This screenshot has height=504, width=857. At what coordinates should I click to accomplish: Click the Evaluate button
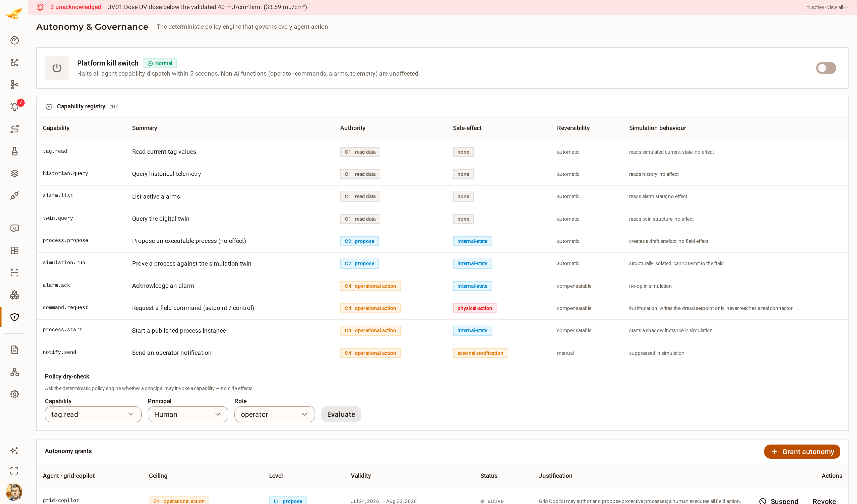coord(341,414)
